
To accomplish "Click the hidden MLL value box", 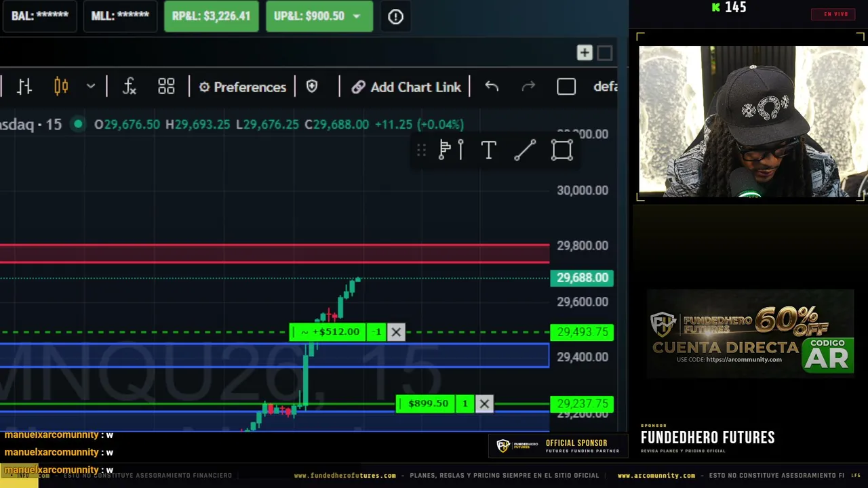I will 120,16.
